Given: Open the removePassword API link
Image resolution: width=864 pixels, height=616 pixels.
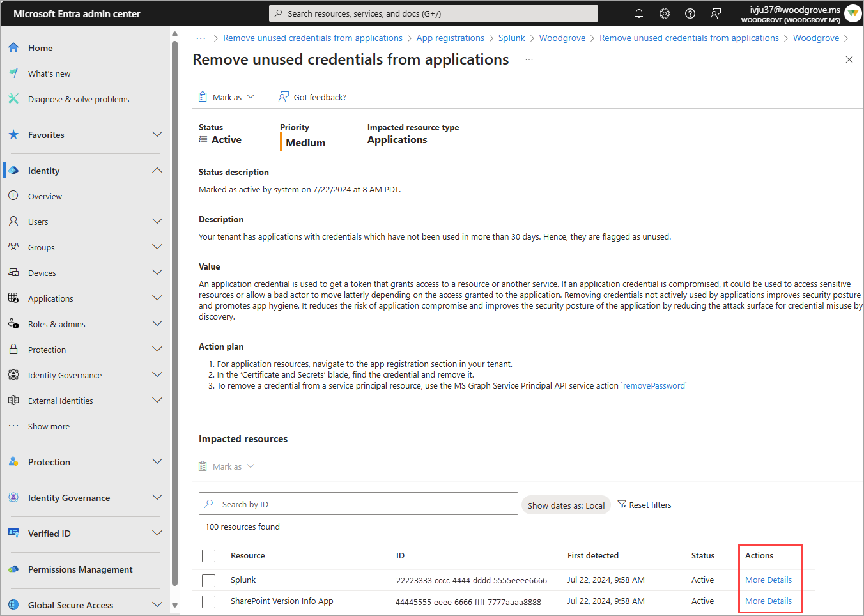Looking at the screenshot, I should pyautogui.click(x=654, y=386).
